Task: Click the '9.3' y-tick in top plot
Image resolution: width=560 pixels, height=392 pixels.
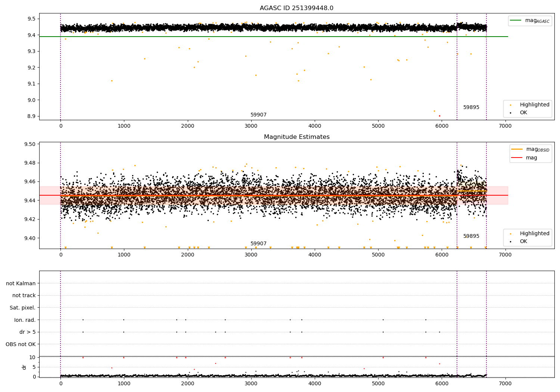Action: [32, 51]
